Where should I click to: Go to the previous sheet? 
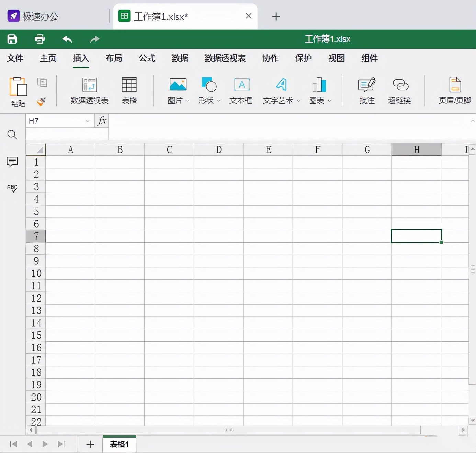(x=30, y=444)
